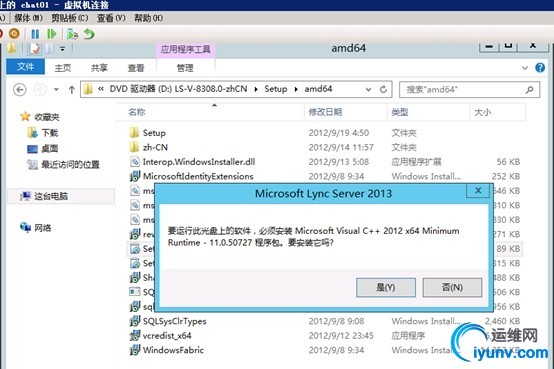Open the 帮助 (Help) menu
554x369 pixels.
tap(148, 18)
